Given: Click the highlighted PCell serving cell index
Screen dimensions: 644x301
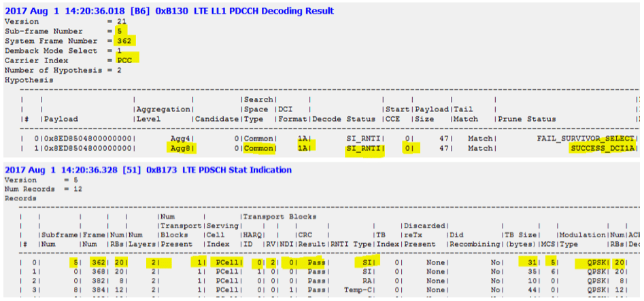Looking at the screenshot, I should (224, 262).
